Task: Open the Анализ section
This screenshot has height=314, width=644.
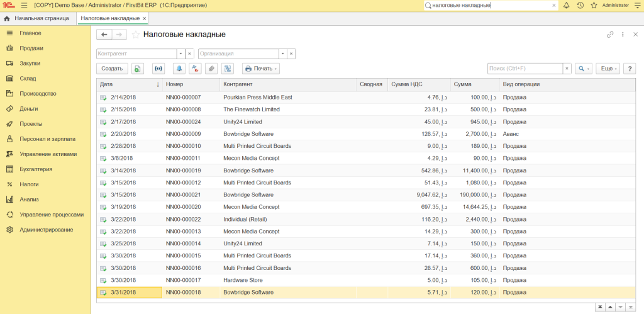Action: (x=45, y=199)
